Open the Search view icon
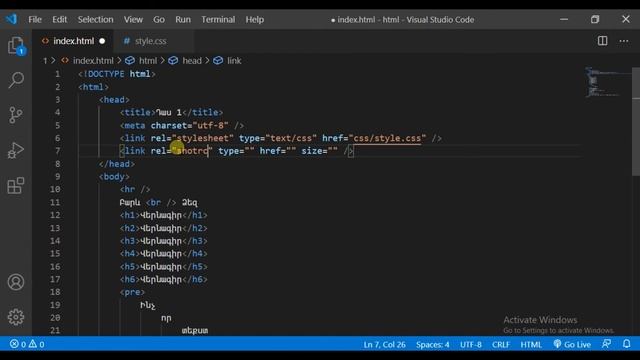This screenshot has height=360, width=640. click(16, 80)
